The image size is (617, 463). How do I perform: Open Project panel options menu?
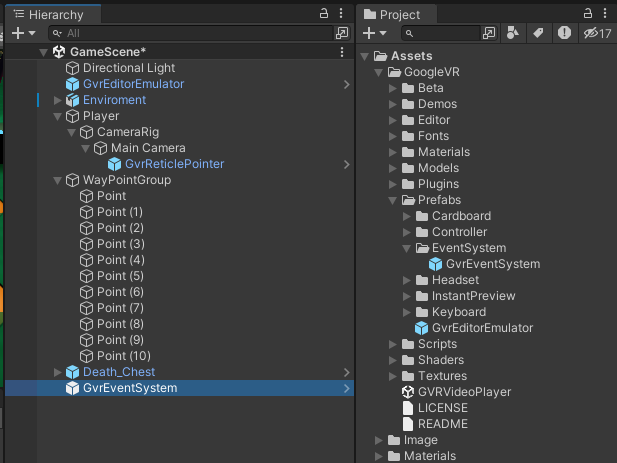(605, 14)
